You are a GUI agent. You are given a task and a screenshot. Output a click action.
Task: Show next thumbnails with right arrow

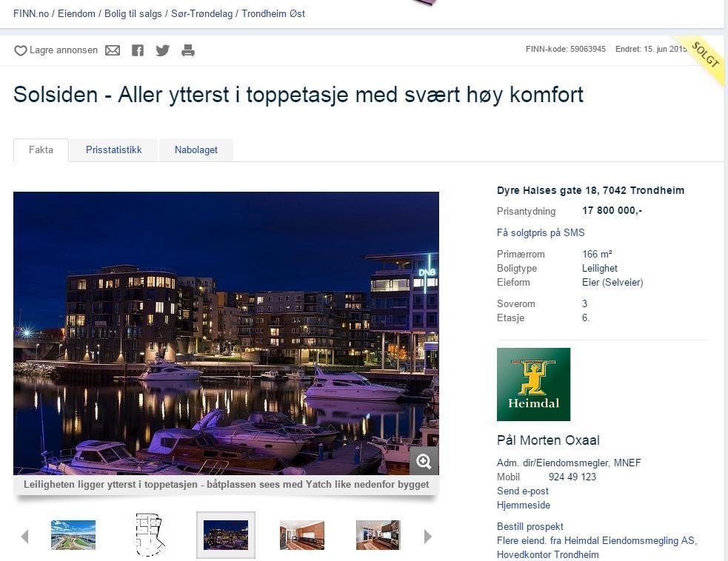coord(427,537)
